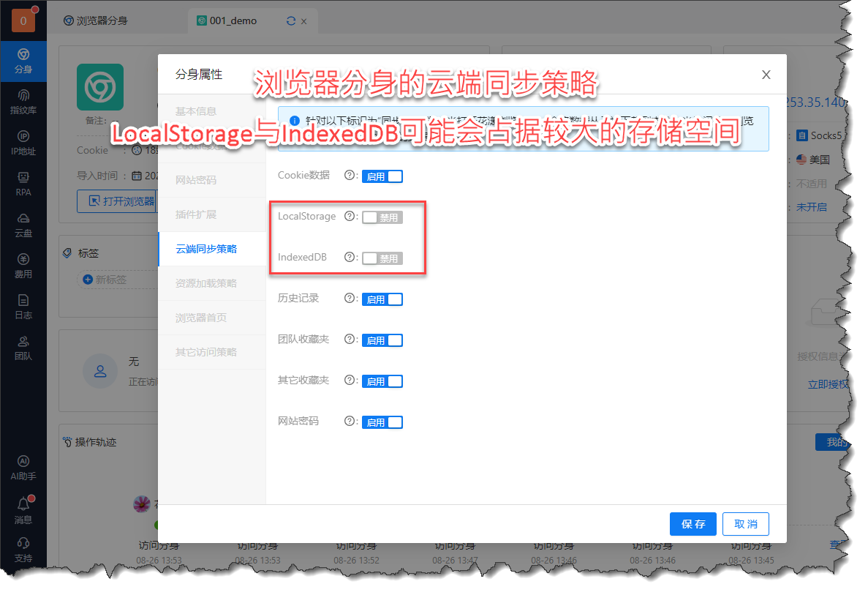Click the 未开启 status link

[x=812, y=207]
